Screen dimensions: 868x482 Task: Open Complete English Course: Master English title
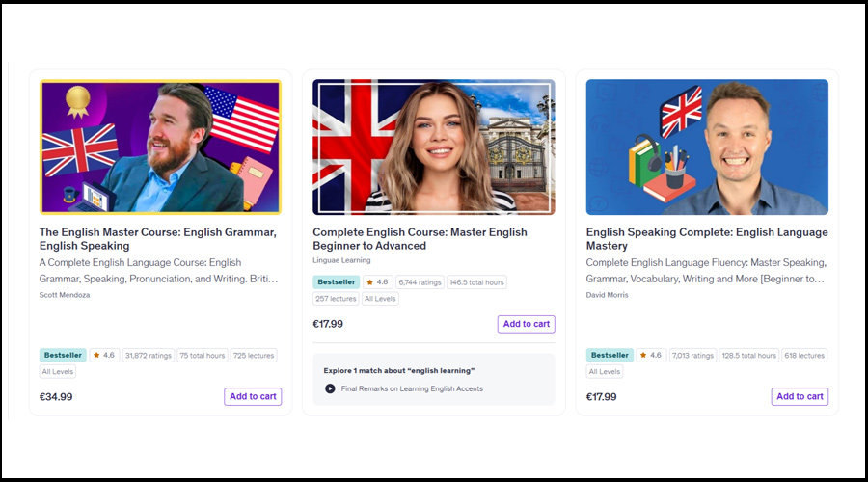coord(420,232)
